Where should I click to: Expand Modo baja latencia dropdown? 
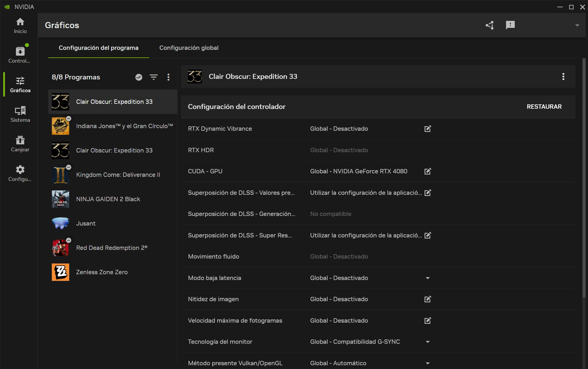coord(428,278)
